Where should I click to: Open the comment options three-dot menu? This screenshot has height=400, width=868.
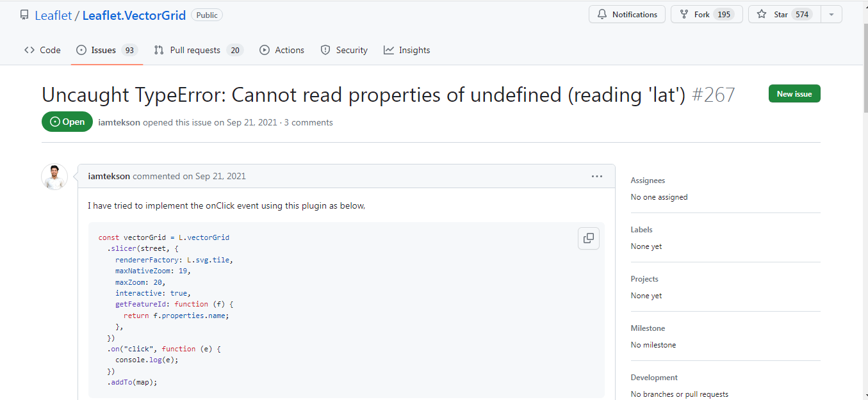tap(597, 176)
